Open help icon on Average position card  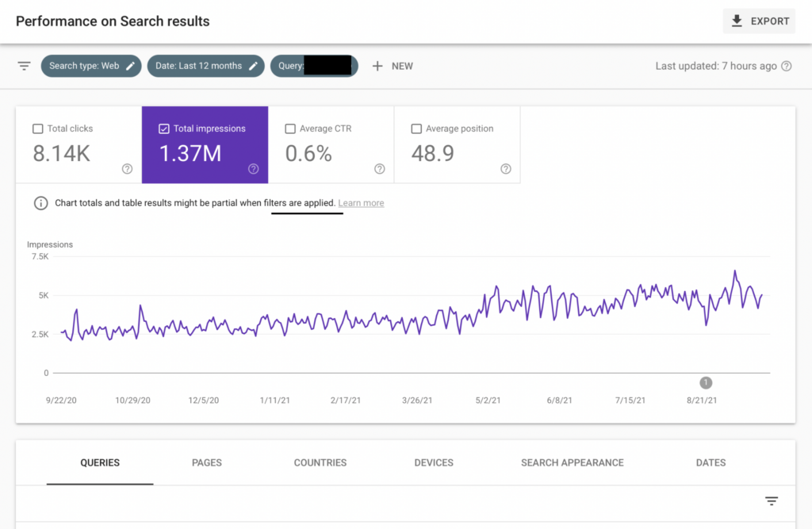pyautogui.click(x=506, y=169)
